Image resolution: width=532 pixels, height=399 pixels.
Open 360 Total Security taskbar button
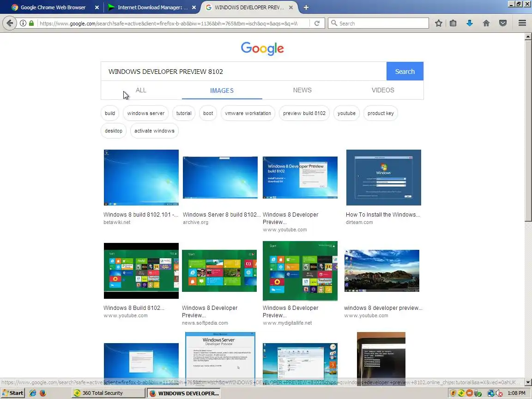[x=108, y=393]
